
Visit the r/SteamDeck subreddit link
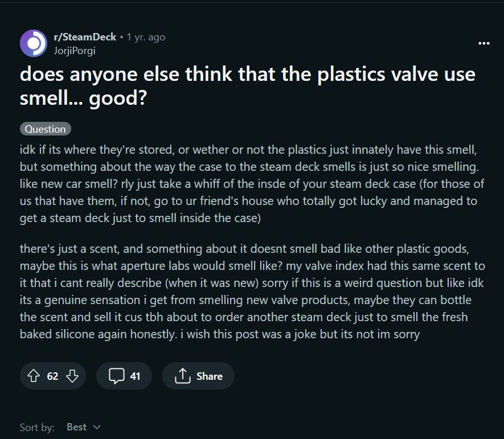(x=85, y=37)
